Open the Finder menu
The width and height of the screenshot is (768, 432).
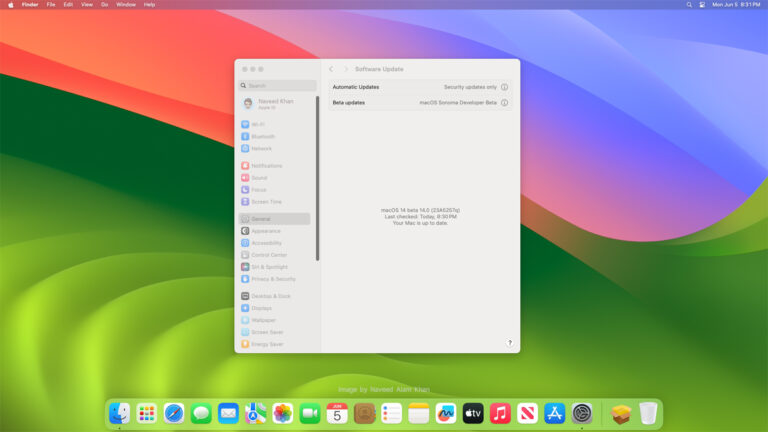(x=30, y=4)
